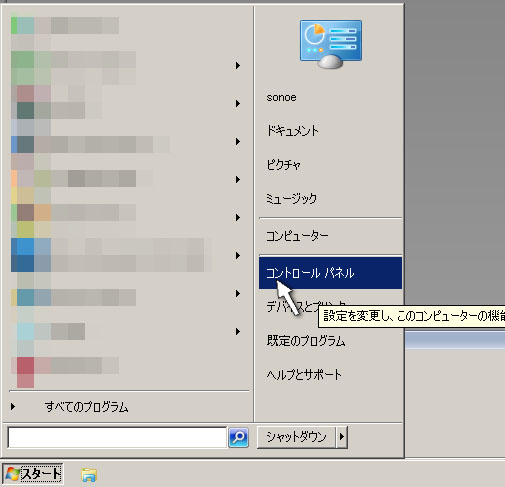This screenshot has height=487, width=505.
Task: Open コンピューター from the Start menu
Action: point(297,236)
